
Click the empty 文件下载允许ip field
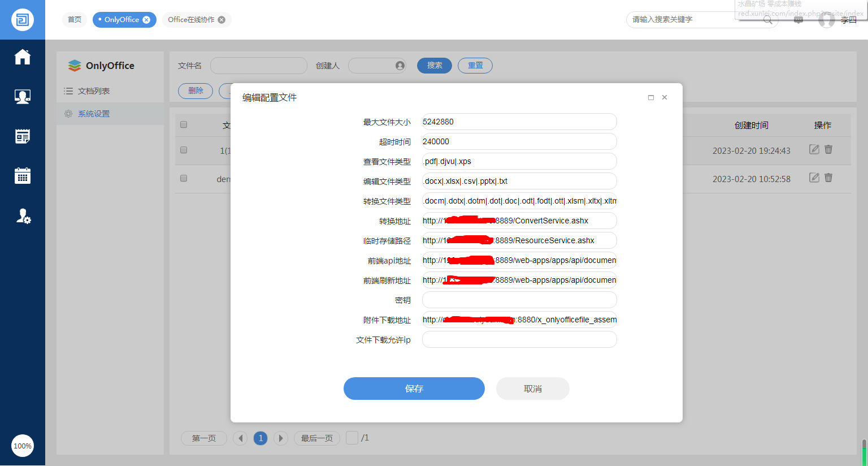(519, 339)
